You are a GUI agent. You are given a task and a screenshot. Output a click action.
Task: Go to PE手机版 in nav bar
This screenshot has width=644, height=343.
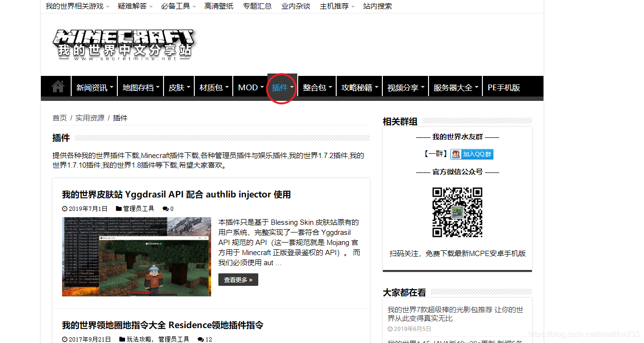click(504, 87)
